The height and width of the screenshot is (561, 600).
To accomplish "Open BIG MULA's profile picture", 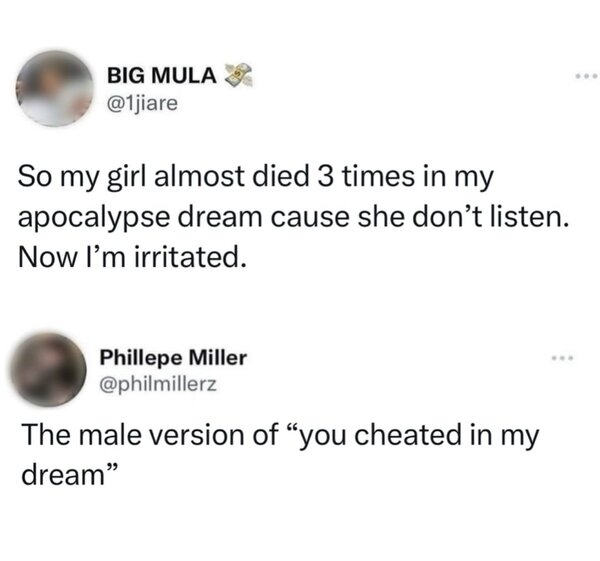I will coord(54,88).
